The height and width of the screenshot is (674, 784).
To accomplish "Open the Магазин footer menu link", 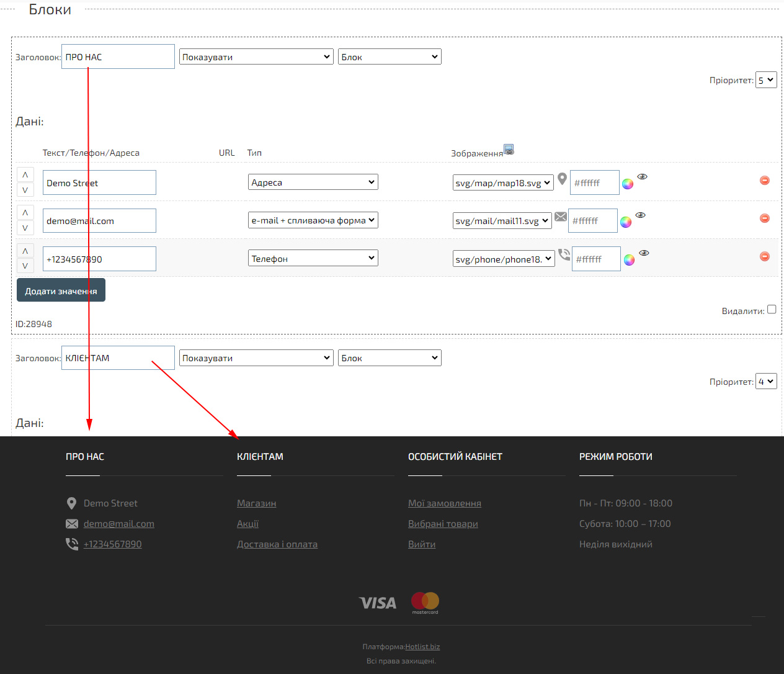I will (256, 503).
